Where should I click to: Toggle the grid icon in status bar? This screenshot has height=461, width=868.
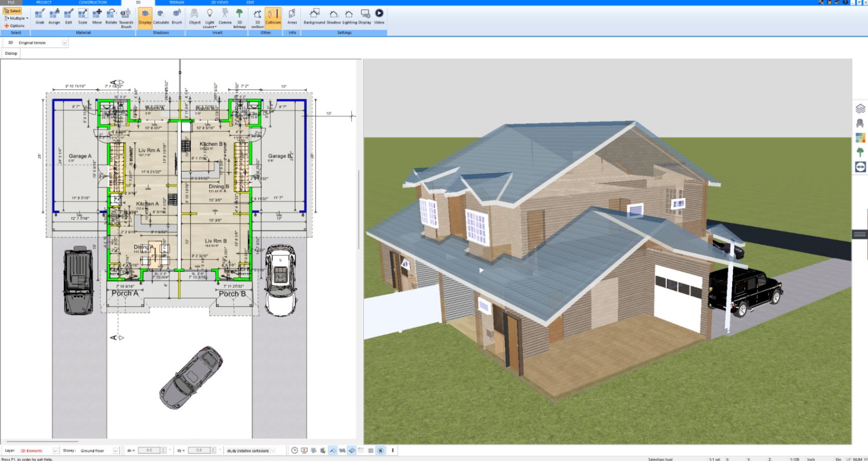coord(371,450)
